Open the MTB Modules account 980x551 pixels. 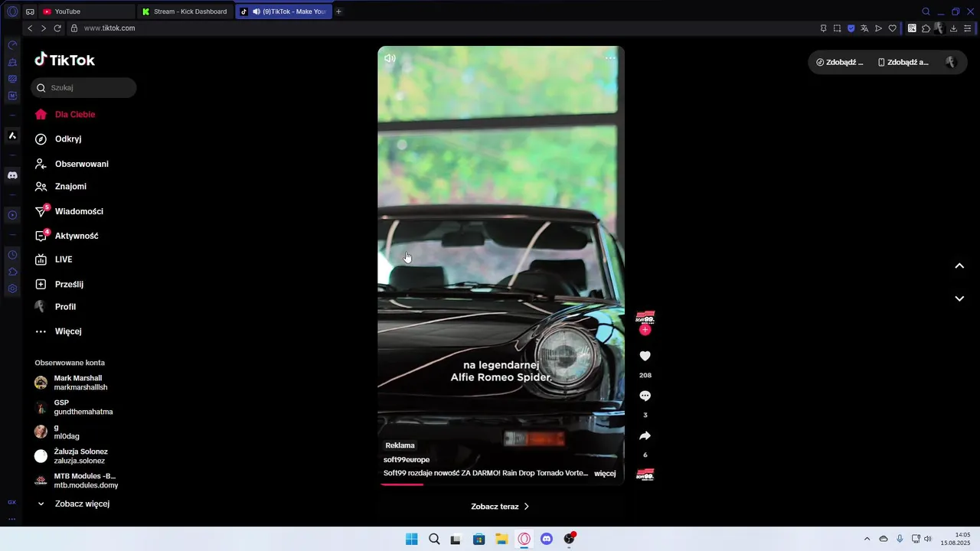pos(76,481)
